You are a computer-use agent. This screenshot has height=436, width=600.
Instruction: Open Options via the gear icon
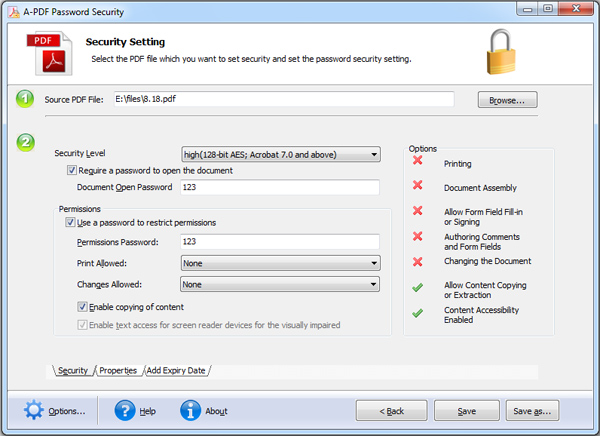click(34, 410)
